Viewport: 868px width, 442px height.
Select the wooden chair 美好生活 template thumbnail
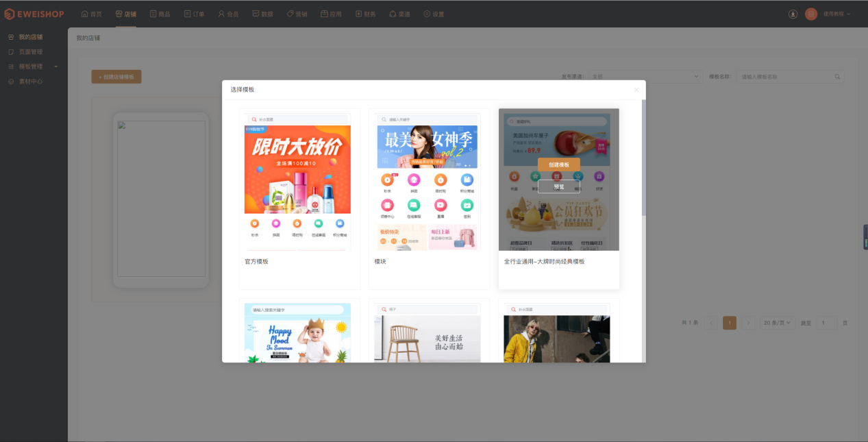(428, 333)
